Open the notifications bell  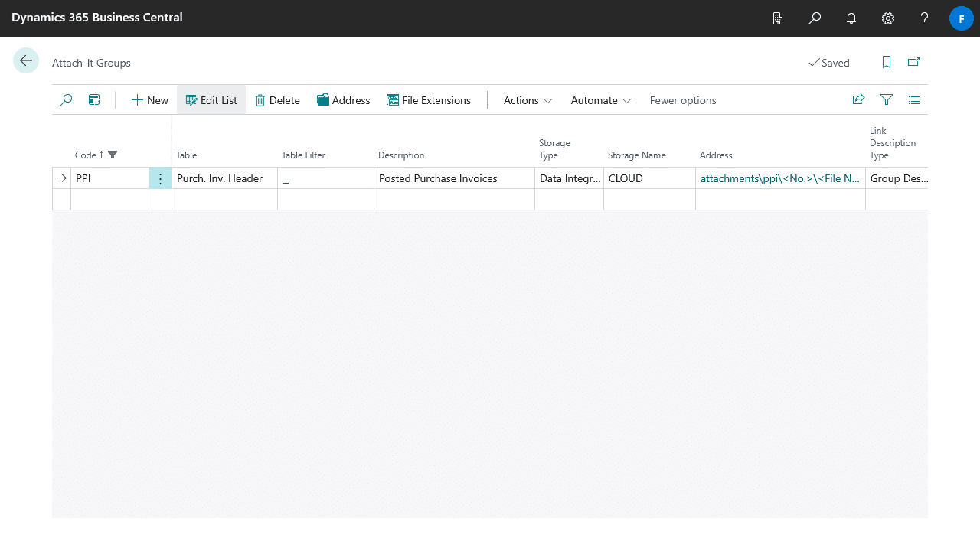(x=851, y=18)
